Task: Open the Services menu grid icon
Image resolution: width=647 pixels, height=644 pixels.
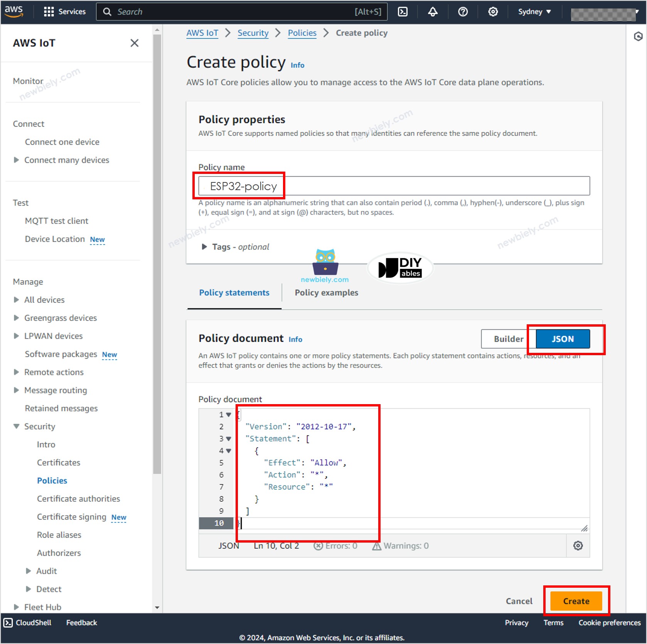Action: point(49,12)
